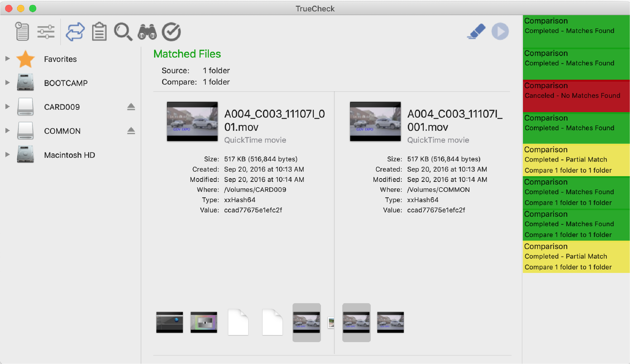Image resolution: width=630 pixels, height=364 pixels.
Task: Open the binoculars find tool
Action: (x=147, y=32)
